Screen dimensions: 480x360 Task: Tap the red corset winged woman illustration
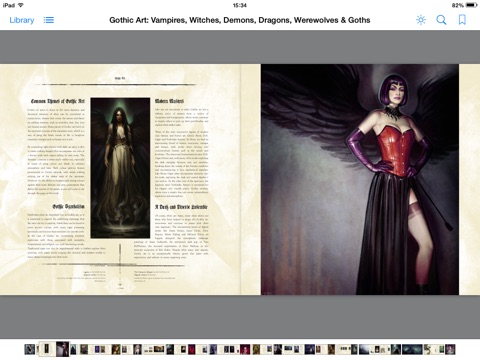click(x=360, y=179)
